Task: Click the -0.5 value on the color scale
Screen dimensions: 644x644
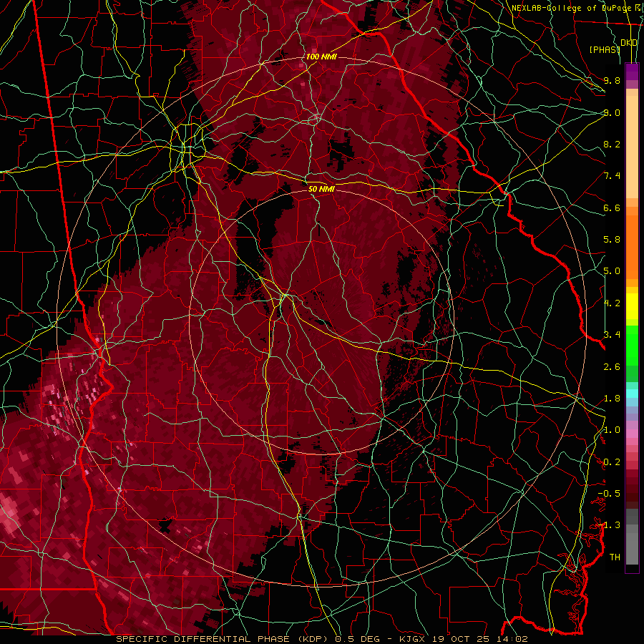Action: (x=609, y=494)
